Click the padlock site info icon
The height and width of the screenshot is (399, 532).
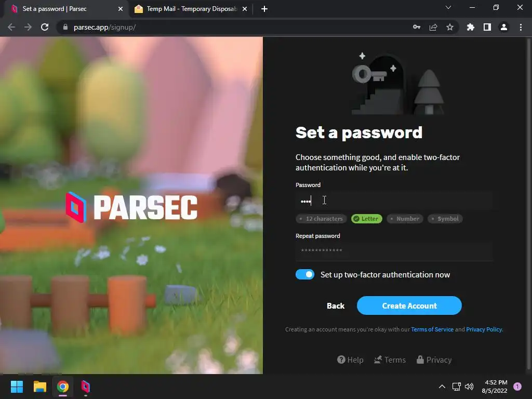coord(65,27)
